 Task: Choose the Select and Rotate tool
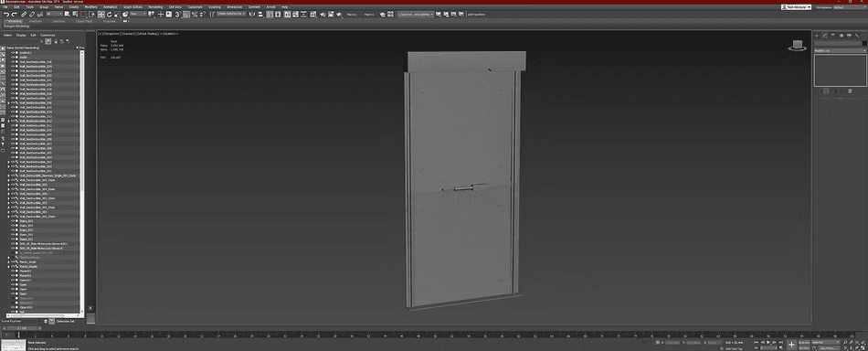(109, 14)
